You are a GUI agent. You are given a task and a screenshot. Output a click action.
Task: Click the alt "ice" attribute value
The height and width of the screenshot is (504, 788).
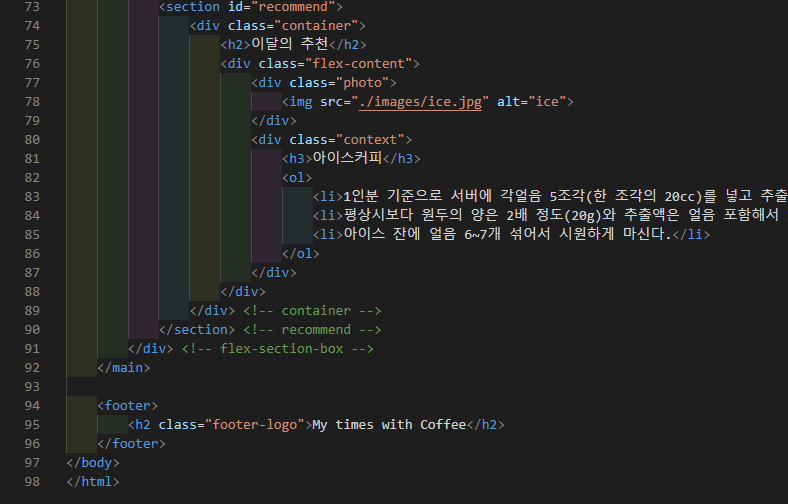click(x=547, y=102)
